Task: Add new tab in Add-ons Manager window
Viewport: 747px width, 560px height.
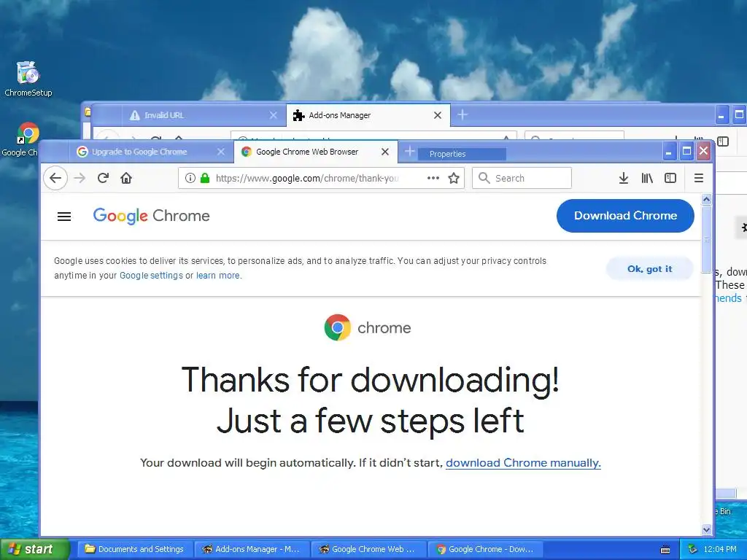Action: [462, 114]
